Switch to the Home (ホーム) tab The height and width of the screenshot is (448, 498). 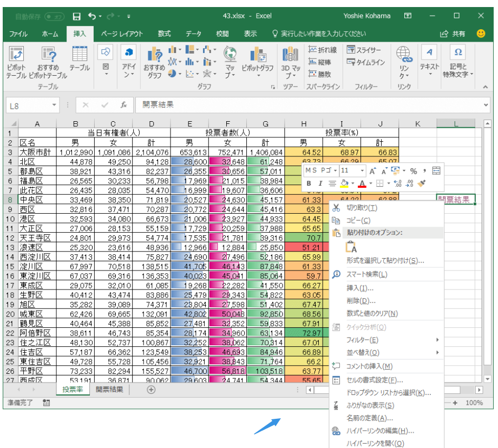(x=50, y=34)
